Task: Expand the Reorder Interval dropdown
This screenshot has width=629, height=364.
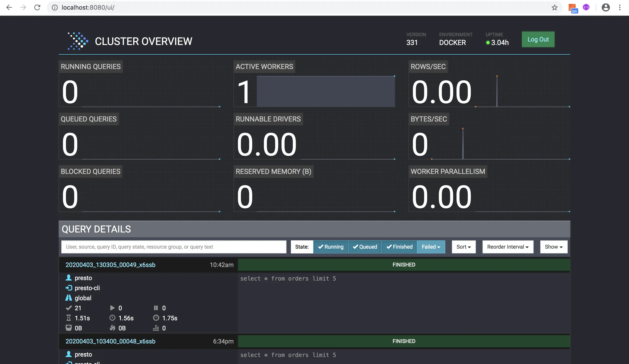Action: pos(508,247)
